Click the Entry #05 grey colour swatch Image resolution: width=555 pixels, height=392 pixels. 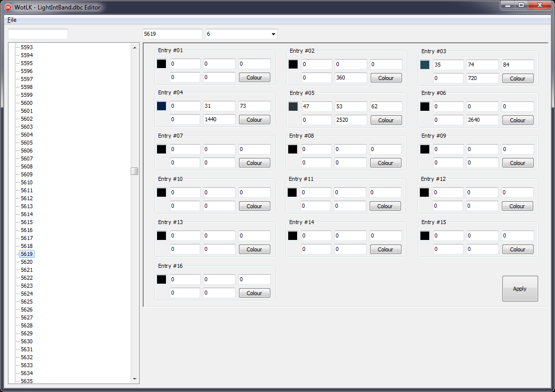tap(293, 106)
